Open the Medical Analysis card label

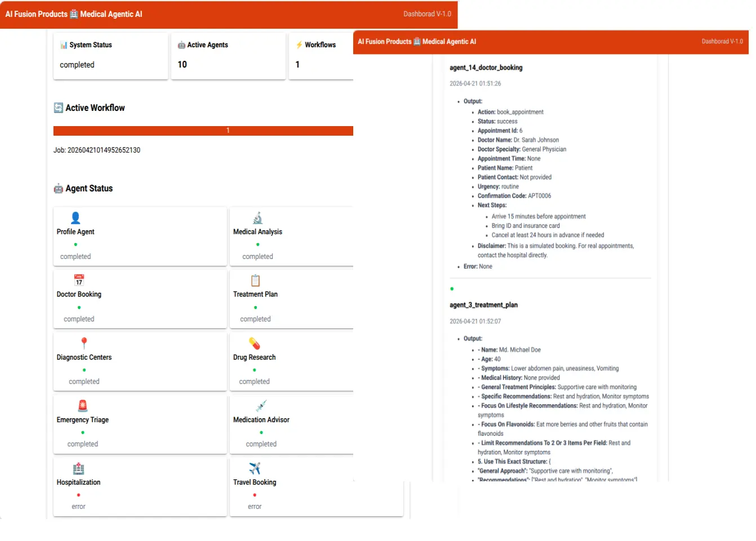[257, 232]
